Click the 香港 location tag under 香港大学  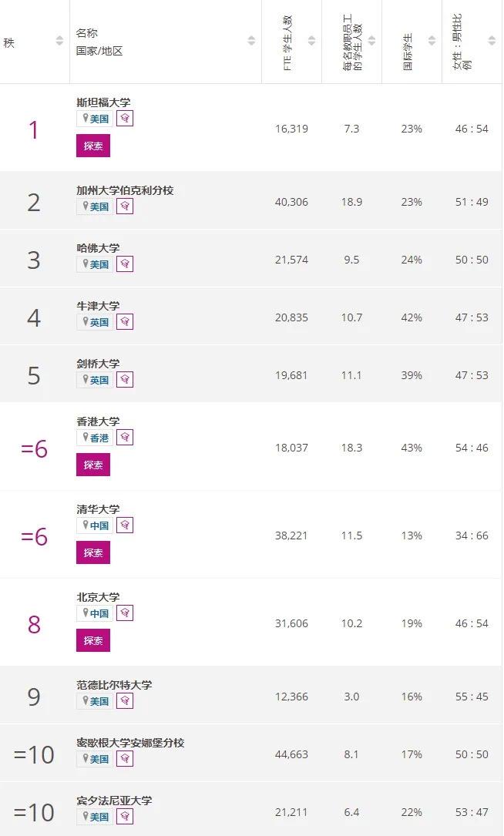click(95, 438)
